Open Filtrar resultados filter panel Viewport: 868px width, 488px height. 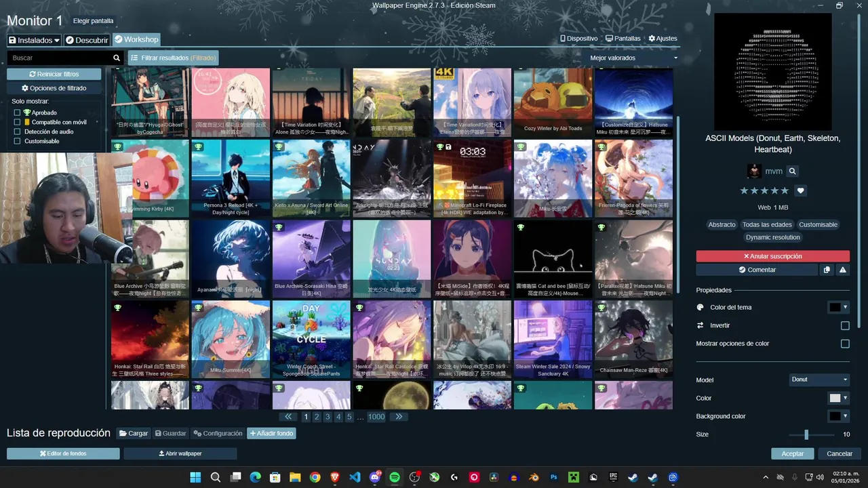174,58
